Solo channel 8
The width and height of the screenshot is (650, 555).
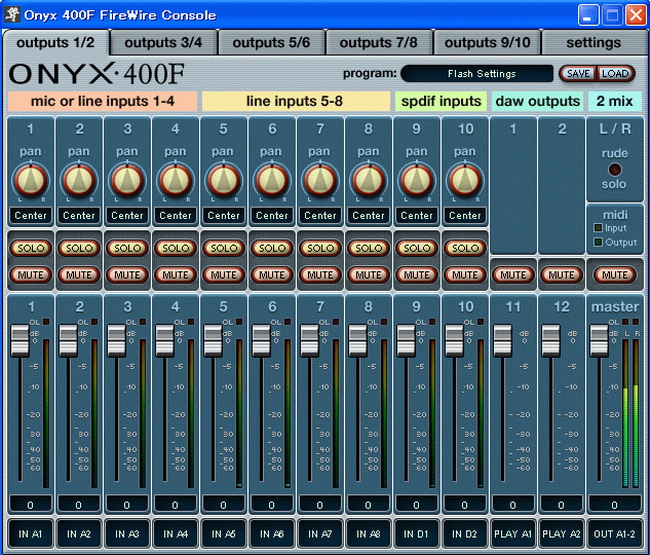tap(368, 248)
